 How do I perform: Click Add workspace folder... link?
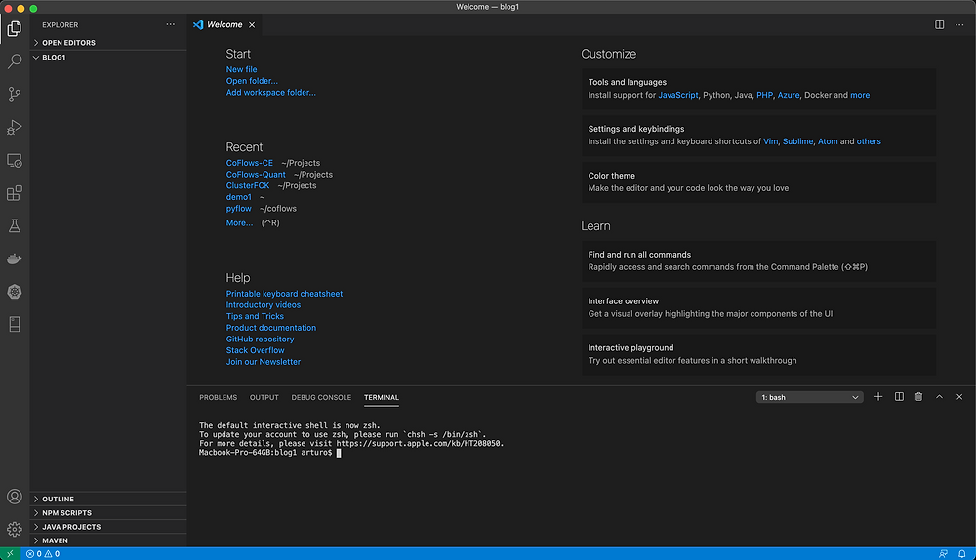coord(270,92)
